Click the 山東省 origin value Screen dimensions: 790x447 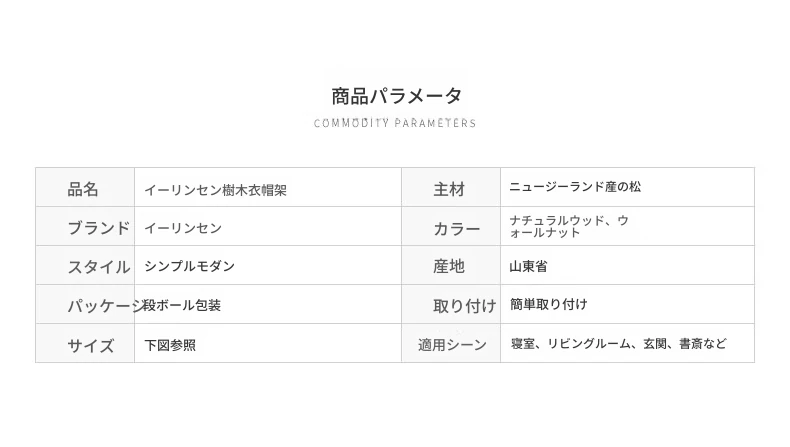pyautogui.click(x=529, y=266)
